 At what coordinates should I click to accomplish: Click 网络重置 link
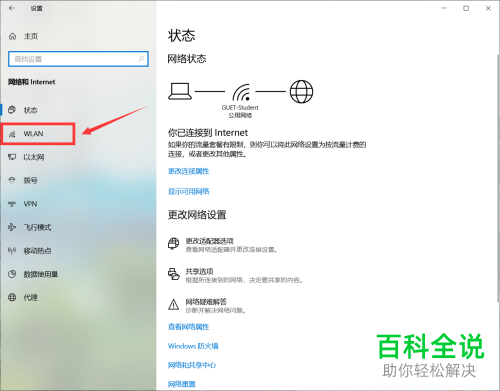(x=182, y=384)
